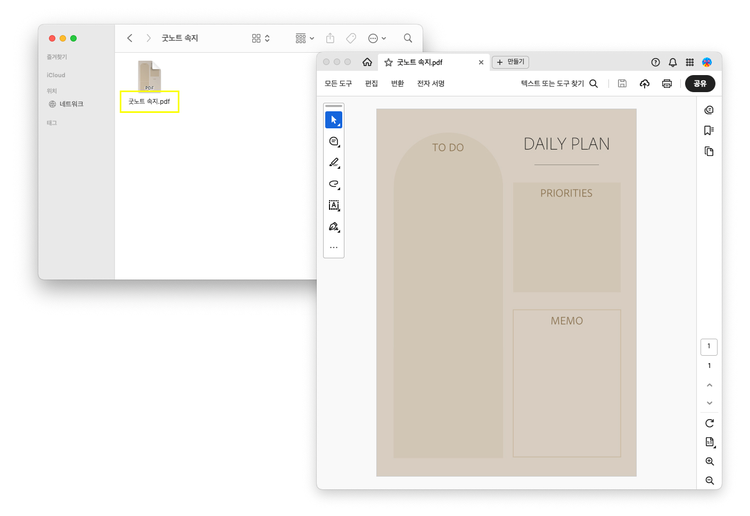Viewport: 750px width, 516px height.
Task: Open Finder group-by dropdown
Action: point(305,38)
